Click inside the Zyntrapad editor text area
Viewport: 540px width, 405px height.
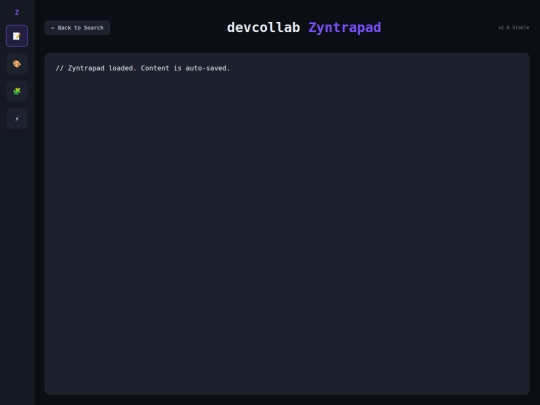(287, 224)
